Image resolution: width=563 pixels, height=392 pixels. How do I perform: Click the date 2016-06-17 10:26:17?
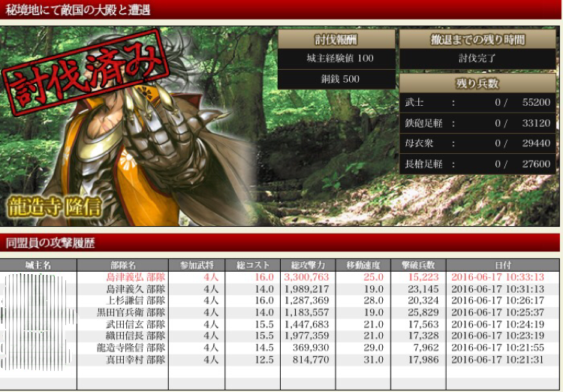pyautogui.click(x=498, y=300)
